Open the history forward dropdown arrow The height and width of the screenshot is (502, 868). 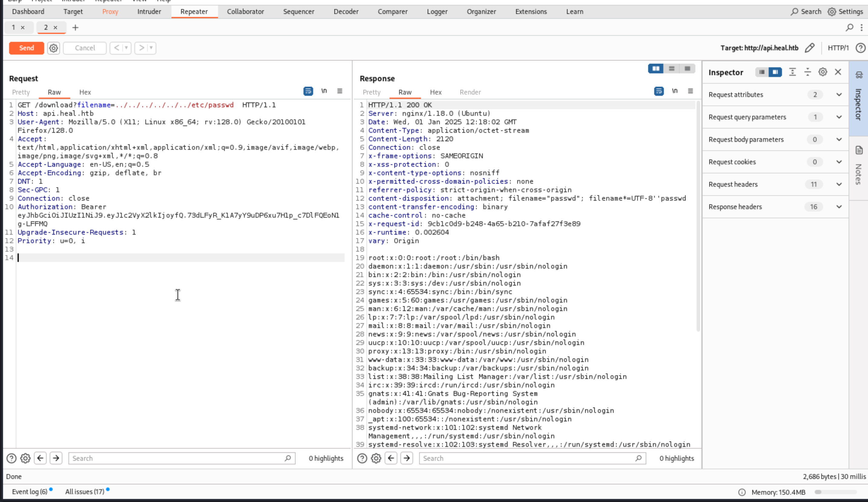tap(151, 48)
